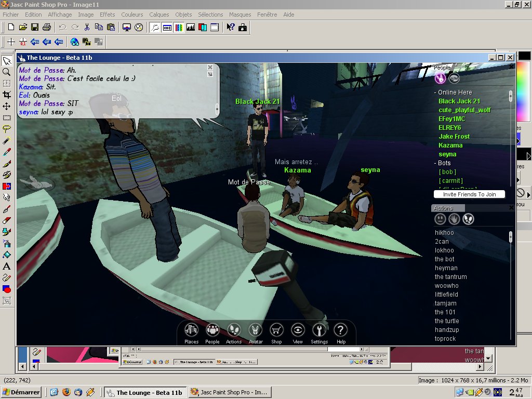Screen dimensions: 532x399
Task: Open the Effets menu
Action: click(x=107, y=15)
